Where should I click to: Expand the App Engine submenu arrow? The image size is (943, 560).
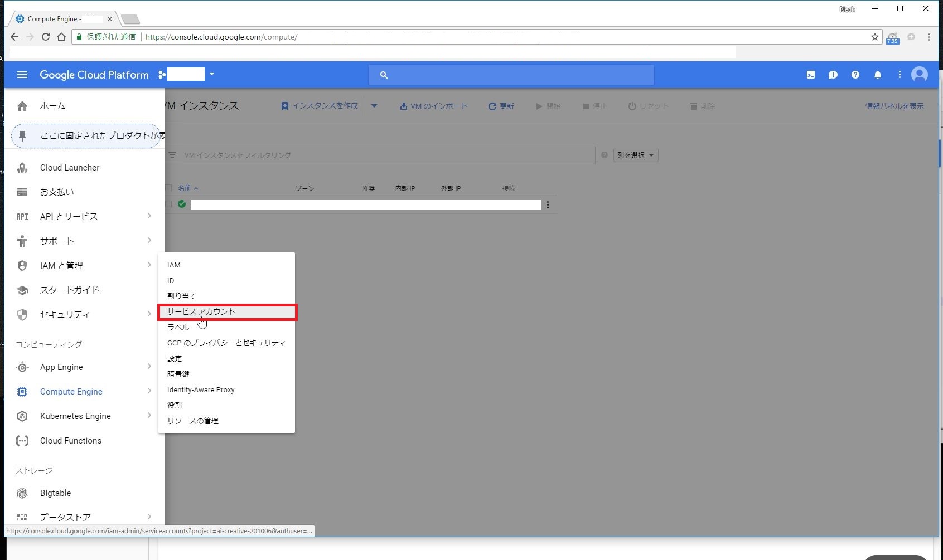pyautogui.click(x=149, y=367)
